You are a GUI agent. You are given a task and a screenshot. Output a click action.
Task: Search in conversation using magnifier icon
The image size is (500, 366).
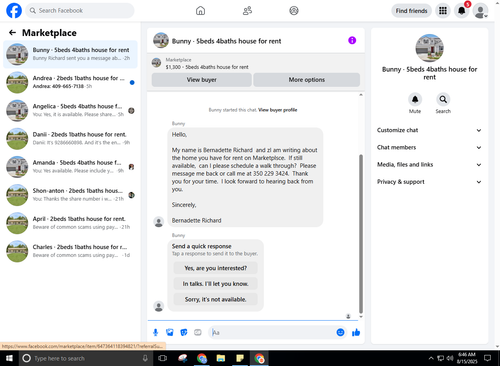point(443,99)
